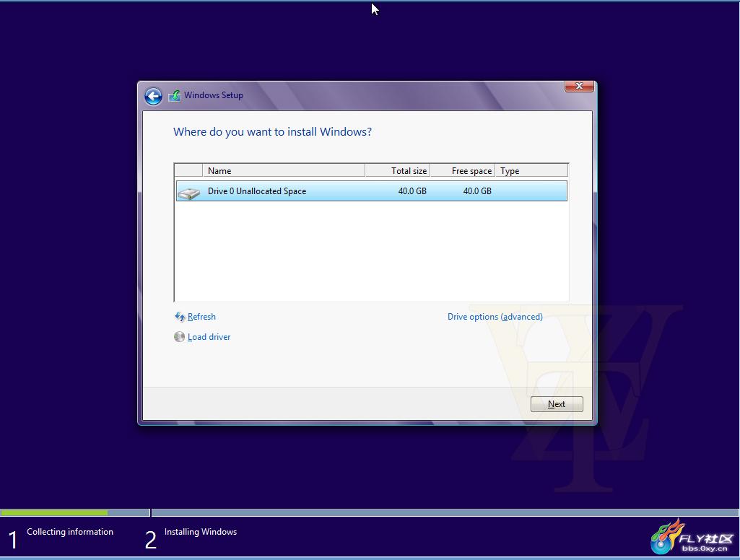
Task: Click the Installing Windows step label
Action: 201,532
